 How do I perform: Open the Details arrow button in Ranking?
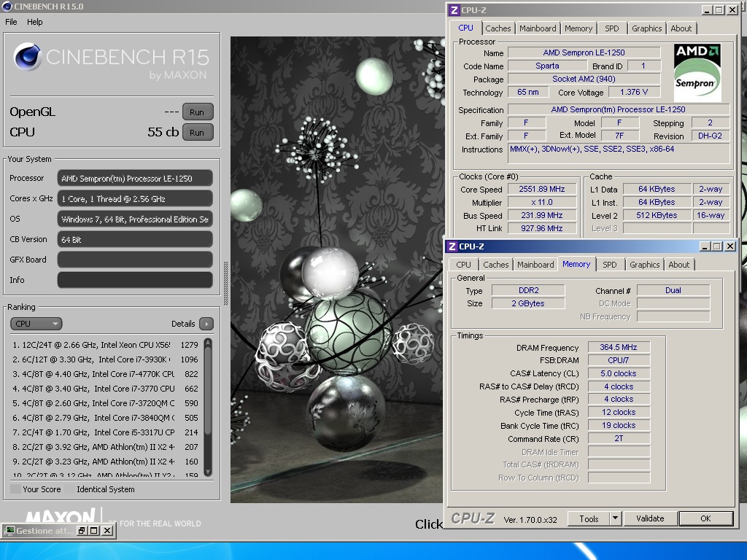tap(206, 324)
